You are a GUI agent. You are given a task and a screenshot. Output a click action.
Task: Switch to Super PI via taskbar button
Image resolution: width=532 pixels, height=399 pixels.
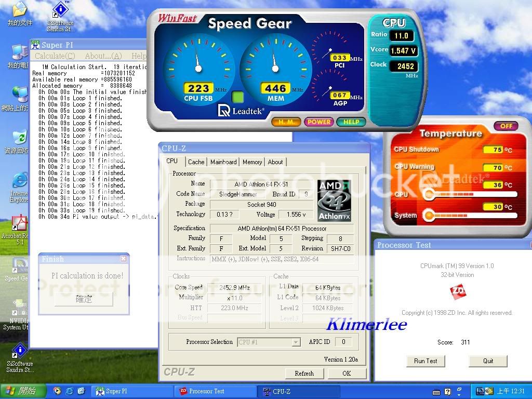132,391
